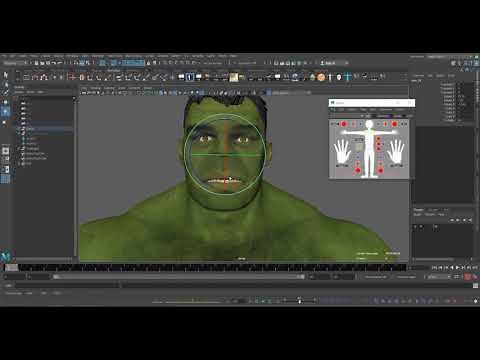This screenshot has width=480, height=360.
Task: Open Layers menu in Layer Editor
Action: (418, 214)
